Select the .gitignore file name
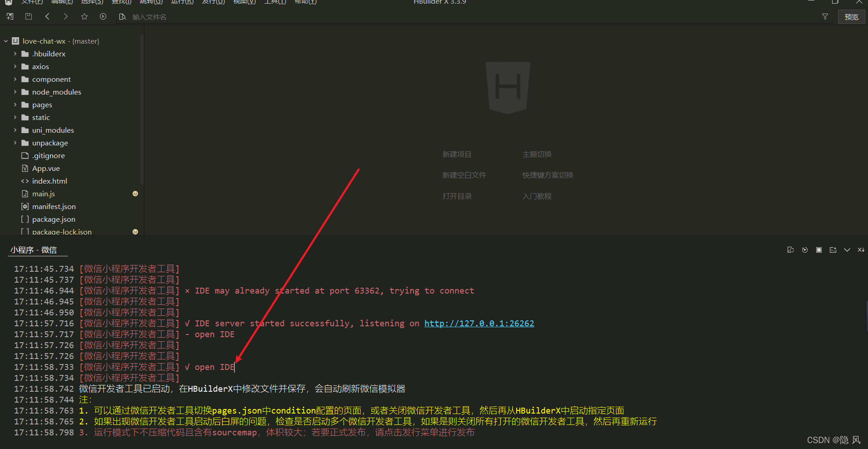This screenshot has height=449, width=868. [49, 155]
